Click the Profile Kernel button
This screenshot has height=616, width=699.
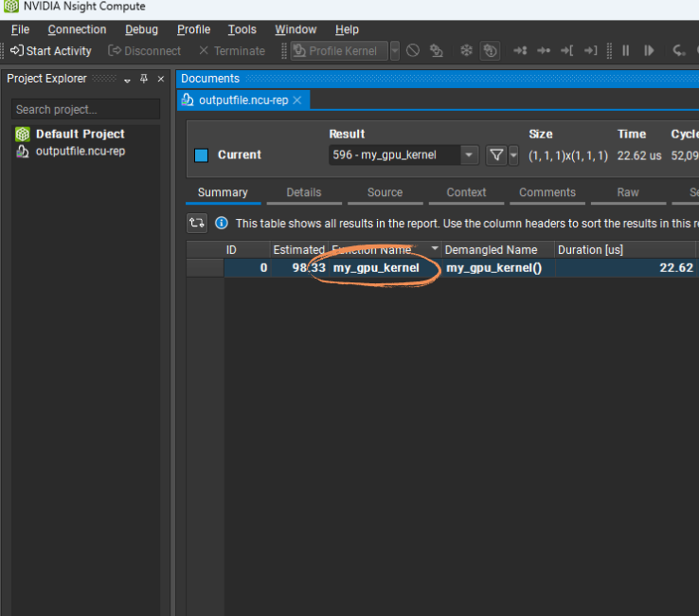click(339, 51)
